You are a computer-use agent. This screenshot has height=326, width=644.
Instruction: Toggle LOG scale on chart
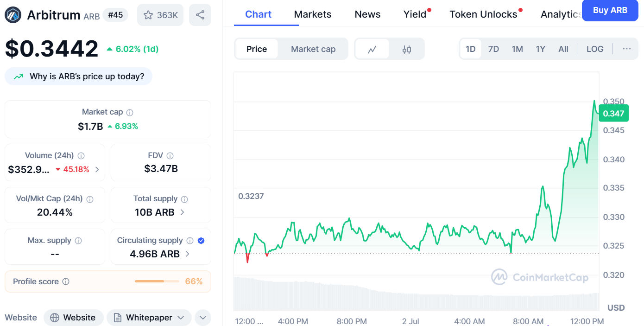click(595, 49)
